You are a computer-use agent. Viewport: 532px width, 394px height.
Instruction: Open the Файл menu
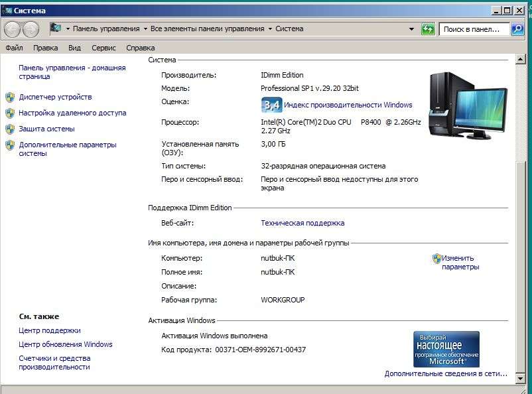(14, 48)
